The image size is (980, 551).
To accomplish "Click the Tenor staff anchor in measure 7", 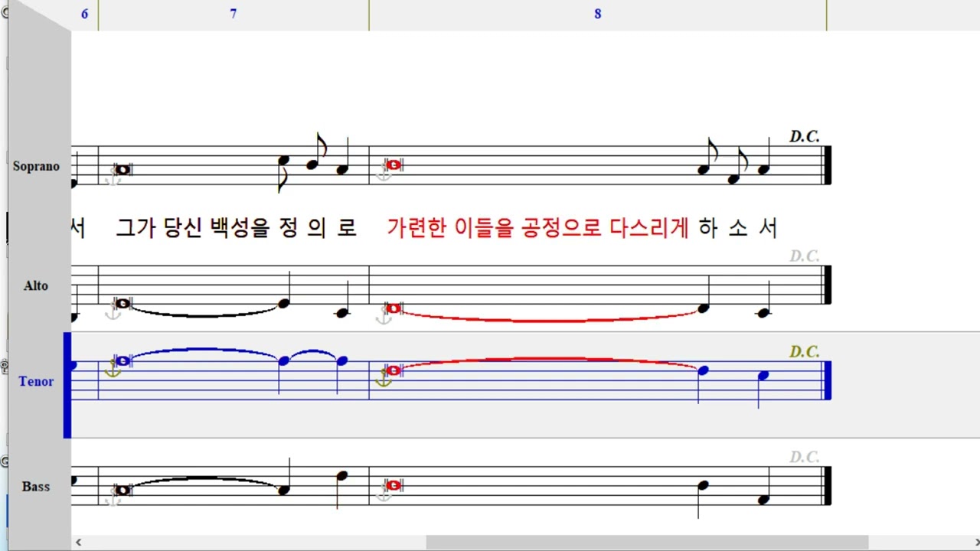I will [x=113, y=369].
